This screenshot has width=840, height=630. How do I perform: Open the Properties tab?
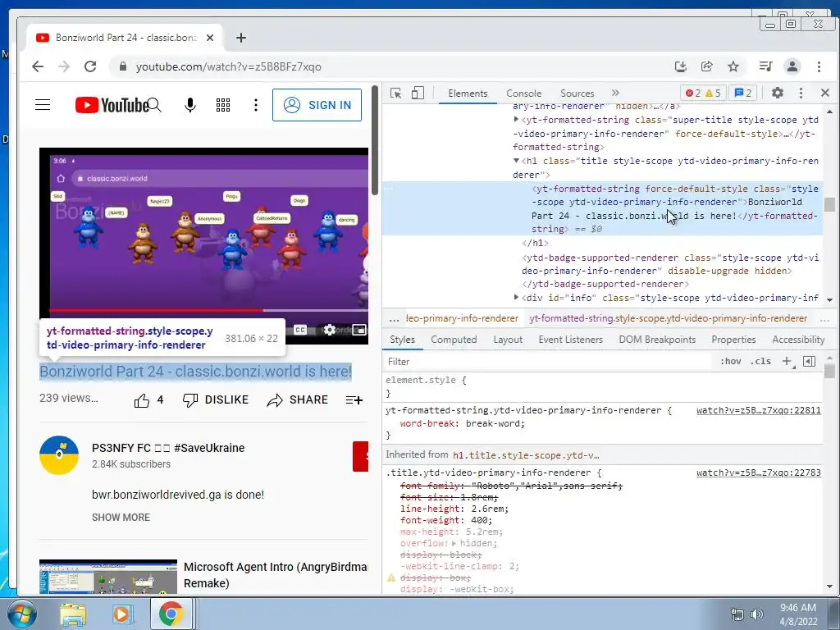pos(733,340)
